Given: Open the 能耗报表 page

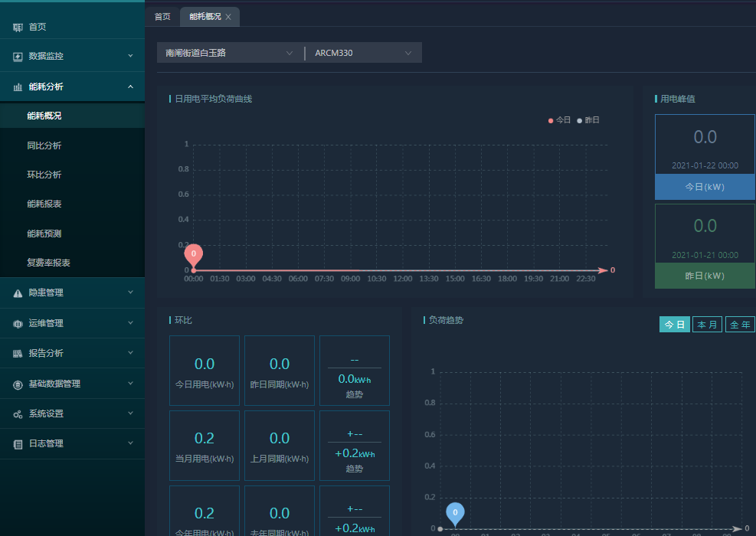Looking at the screenshot, I should tap(44, 204).
